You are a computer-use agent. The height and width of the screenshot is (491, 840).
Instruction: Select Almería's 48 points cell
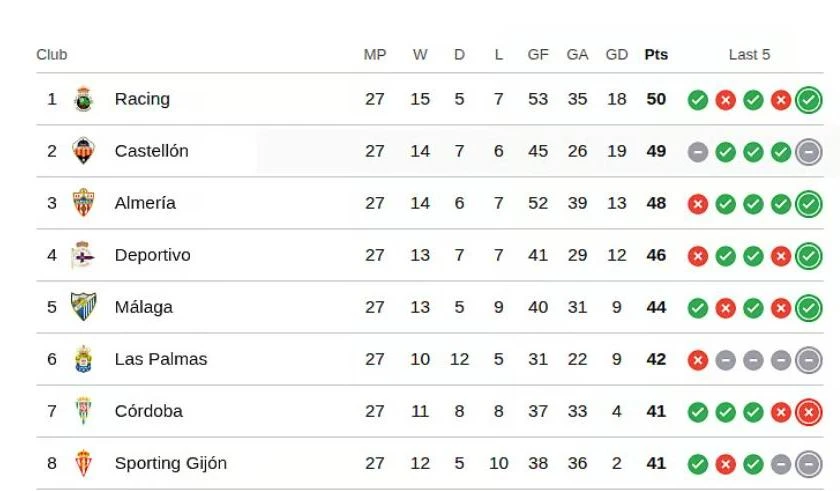[x=656, y=203]
